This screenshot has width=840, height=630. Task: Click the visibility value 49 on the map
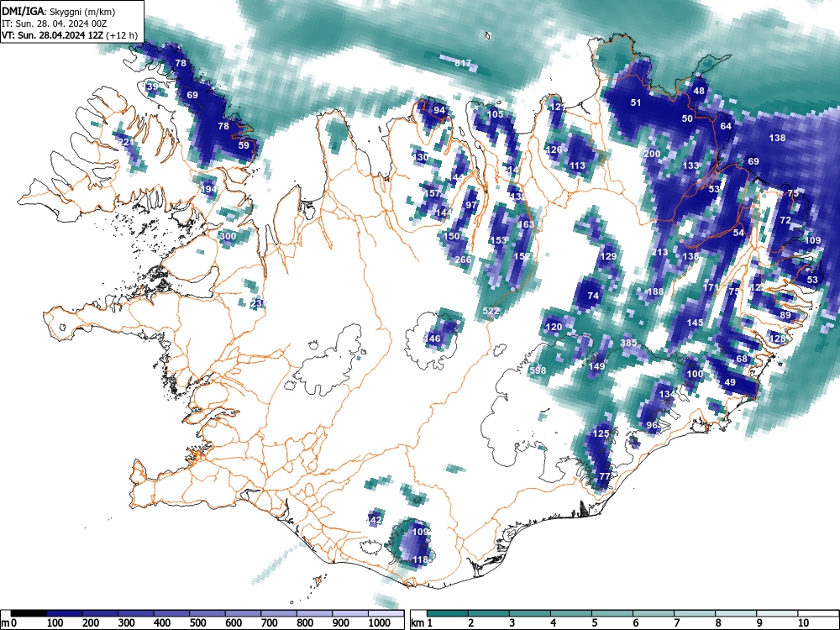pyautogui.click(x=730, y=382)
